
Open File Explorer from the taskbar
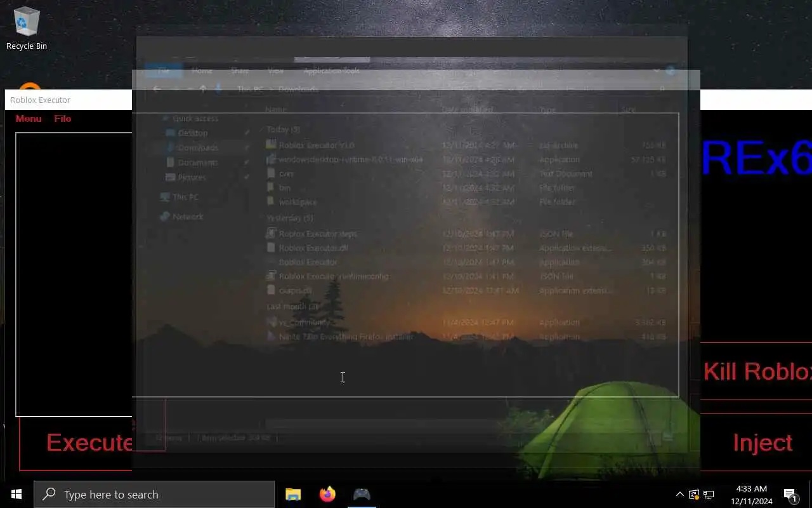pos(293,494)
